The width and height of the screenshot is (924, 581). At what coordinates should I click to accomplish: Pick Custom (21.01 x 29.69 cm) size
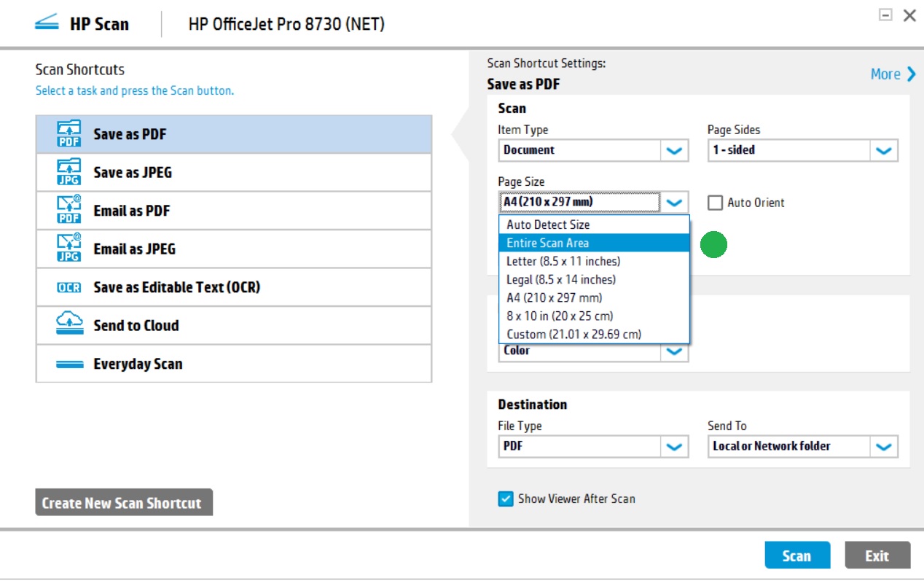(573, 334)
